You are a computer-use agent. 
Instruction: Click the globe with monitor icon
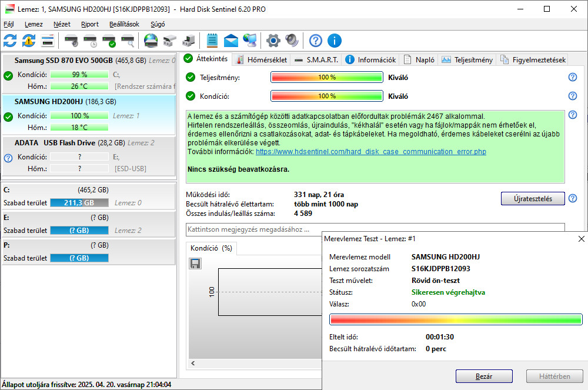pyautogui.click(x=250, y=41)
